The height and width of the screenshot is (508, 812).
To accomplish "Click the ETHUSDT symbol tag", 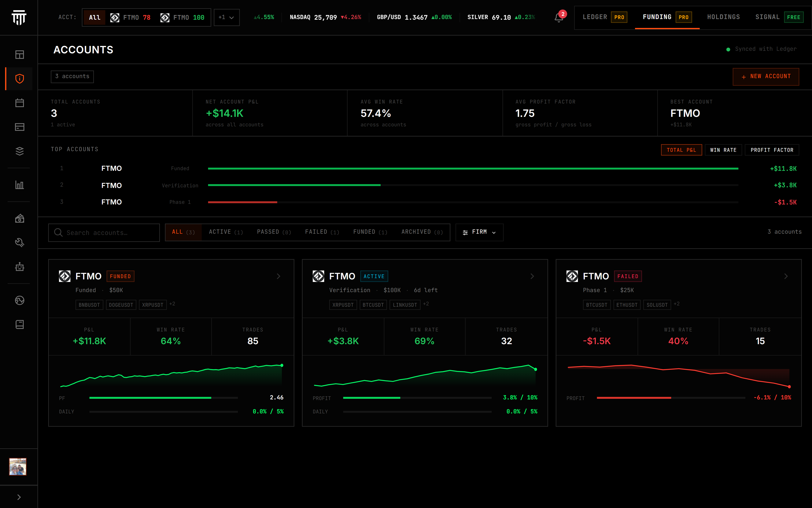I will (x=627, y=305).
